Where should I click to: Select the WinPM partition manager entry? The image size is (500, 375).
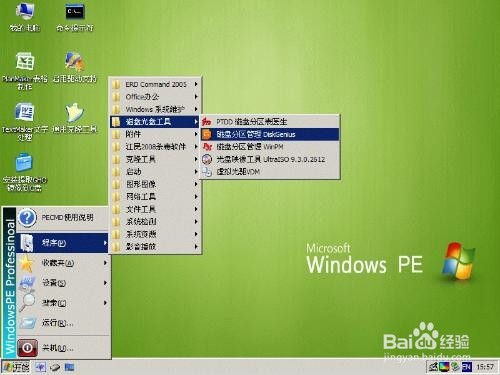[270, 146]
